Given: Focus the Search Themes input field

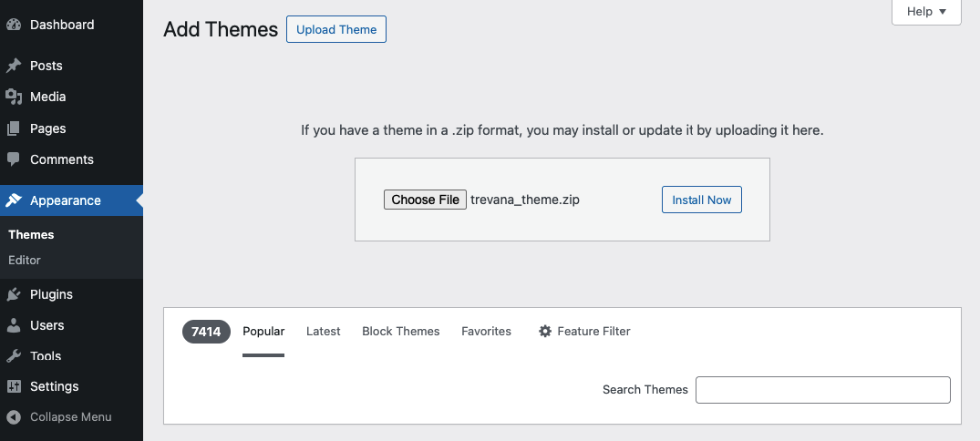Looking at the screenshot, I should pos(822,390).
